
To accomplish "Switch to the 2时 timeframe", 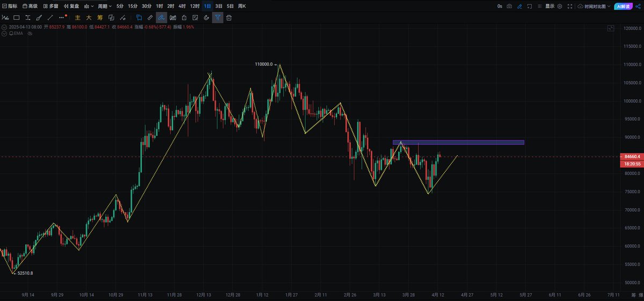I will 171,6.
